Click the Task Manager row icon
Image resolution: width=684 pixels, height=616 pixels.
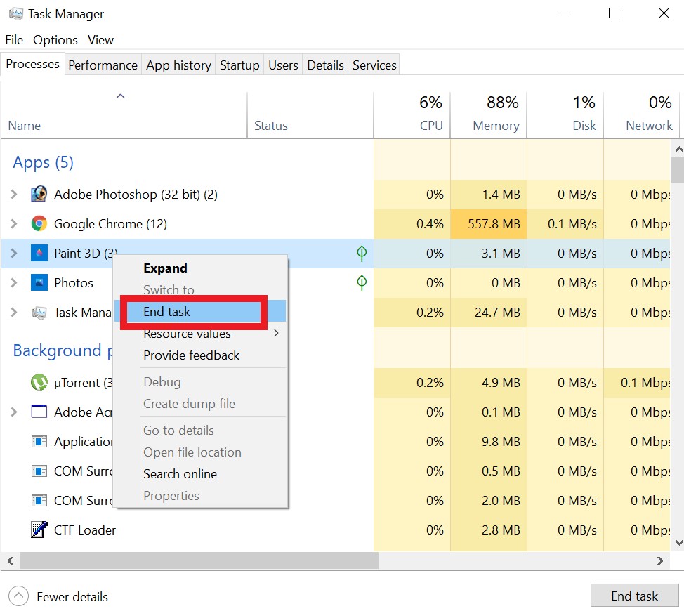tap(39, 313)
